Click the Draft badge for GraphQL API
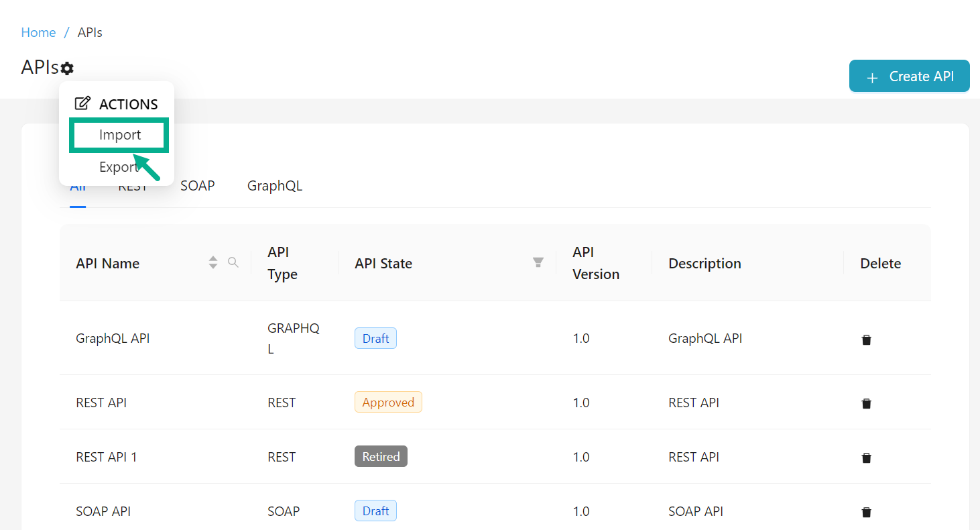 tap(375, 339)
